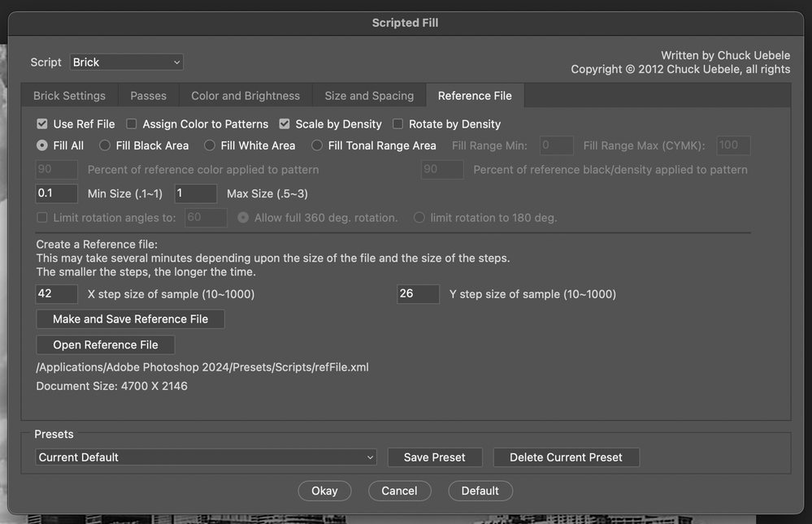
Task: Enable Assign Color to Patterns
Action: click(132, 123)
